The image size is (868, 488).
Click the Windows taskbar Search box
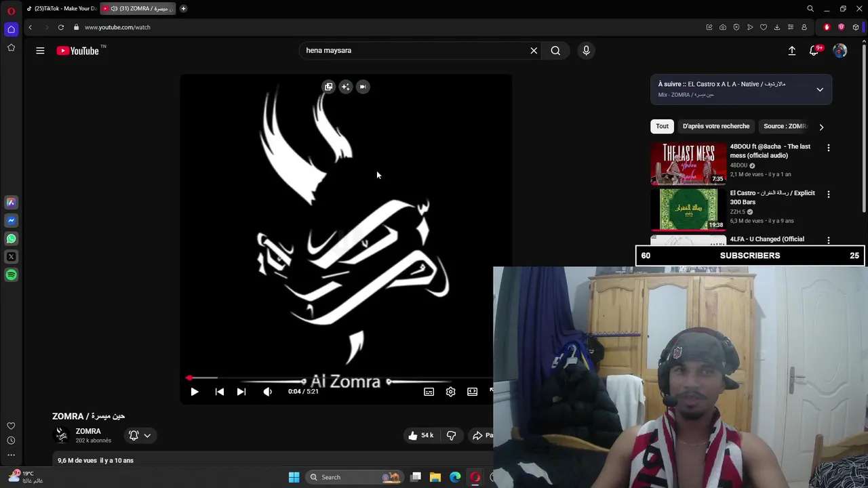coord(354,477)
